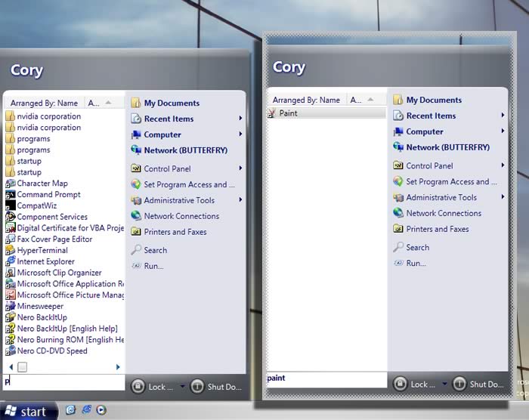Open first quick launch icon beside start

pyautogui.click(x=70, y=409)
